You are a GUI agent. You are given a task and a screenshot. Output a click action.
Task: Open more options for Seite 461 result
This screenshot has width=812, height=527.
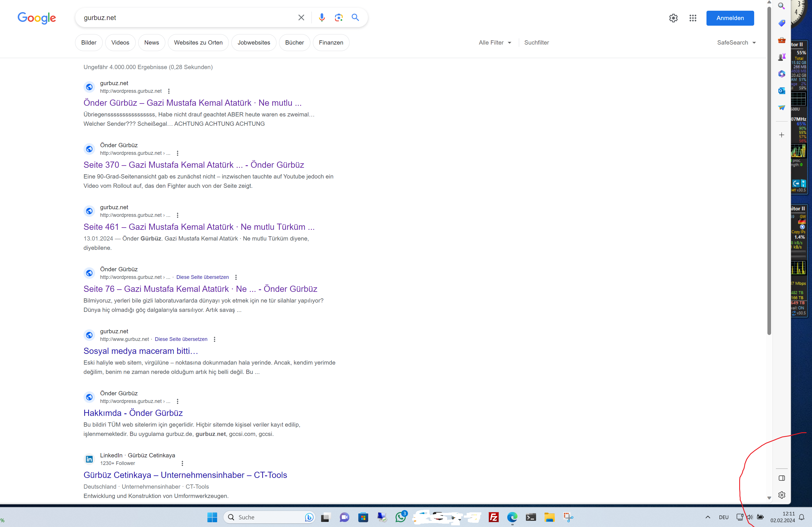click(x=177, y=215)
